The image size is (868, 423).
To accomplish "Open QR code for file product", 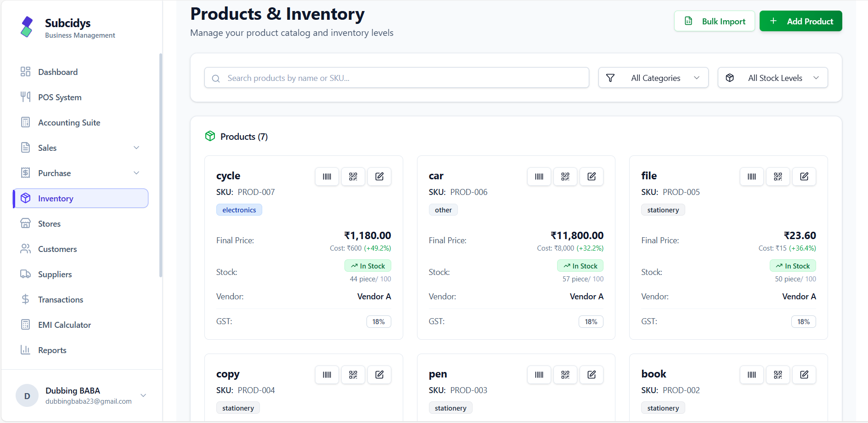I will click(x=778, y=177).
